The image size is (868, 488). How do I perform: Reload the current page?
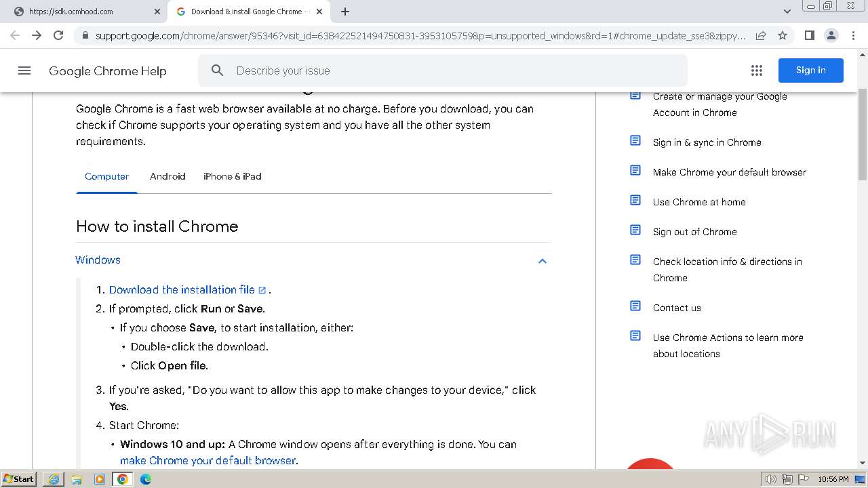(58, 35)
